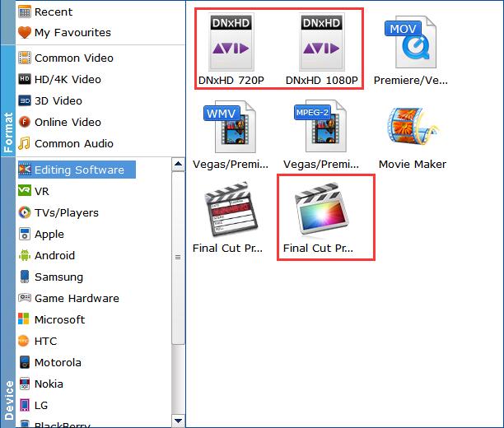Click the category list scrollbar thumb
This screenshot has width=504, height=428.
178,258
